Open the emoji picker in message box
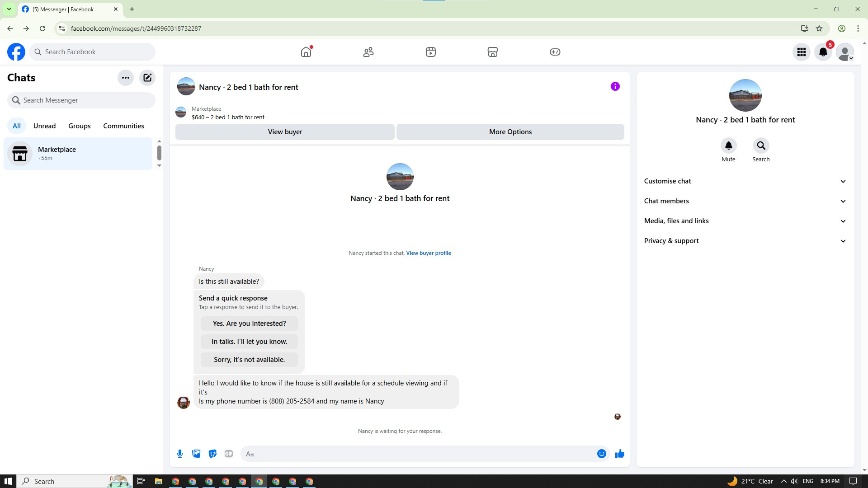This screenshot has width=868, height=488. pos(601,454)
